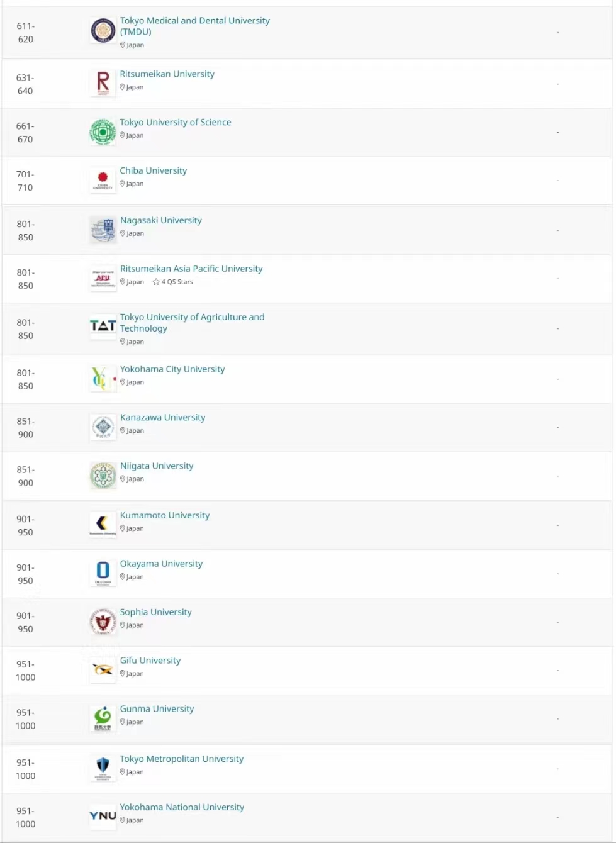Viewport: 616px width, 843px height.
Task: Click the Chiba University logo
Action: click(x=103, y=180)
